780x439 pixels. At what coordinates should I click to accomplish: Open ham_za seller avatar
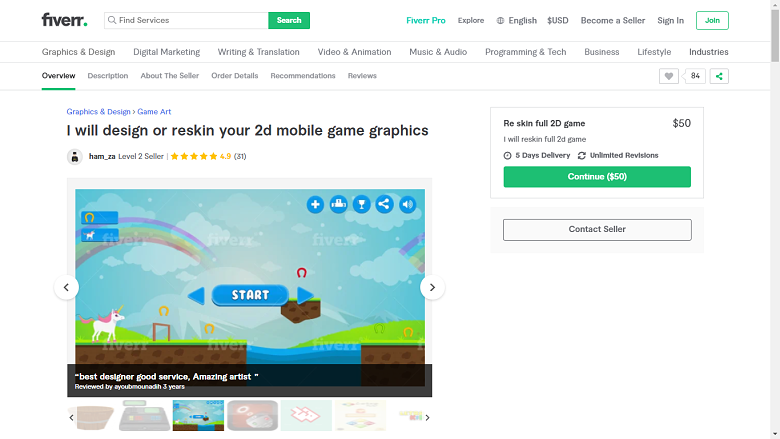pyautogui.click(x=75, y=157)
